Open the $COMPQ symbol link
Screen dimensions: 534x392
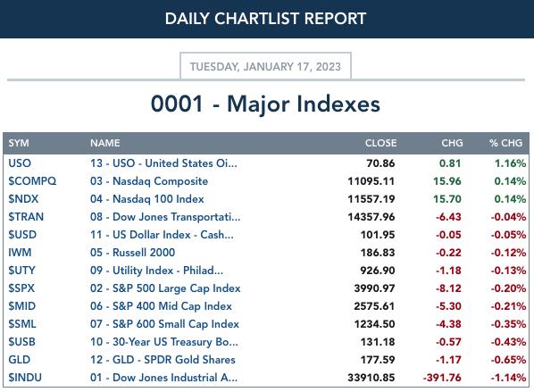pyautogui.click(x=32, y=181)
